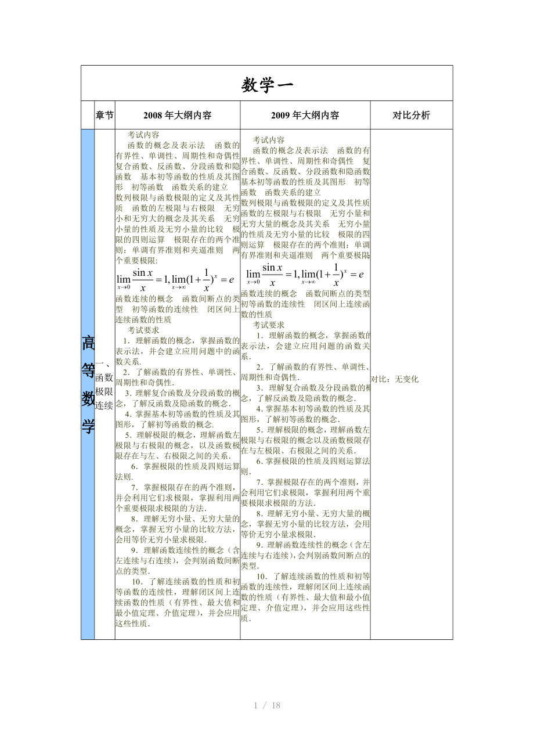Click the blue 高等数学 vertical cell
The image size is (534, 756).
(88, 384)
